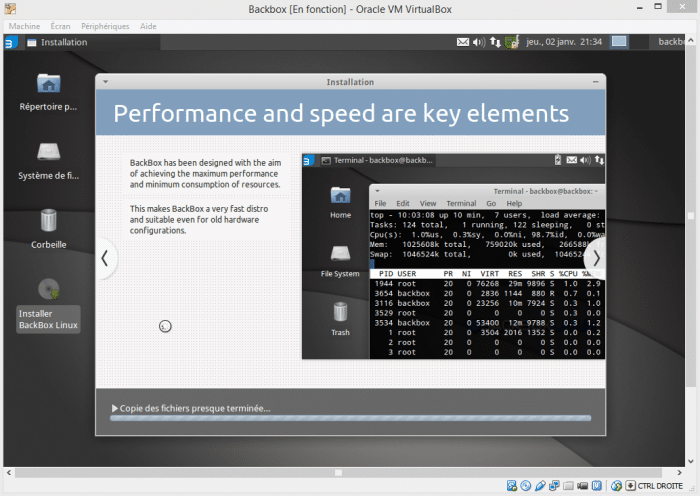Go to previous slide with left chevron

105,258
